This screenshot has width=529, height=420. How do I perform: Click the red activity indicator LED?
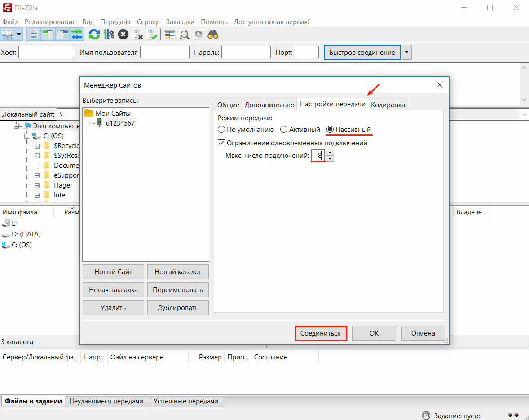(516, 415)
